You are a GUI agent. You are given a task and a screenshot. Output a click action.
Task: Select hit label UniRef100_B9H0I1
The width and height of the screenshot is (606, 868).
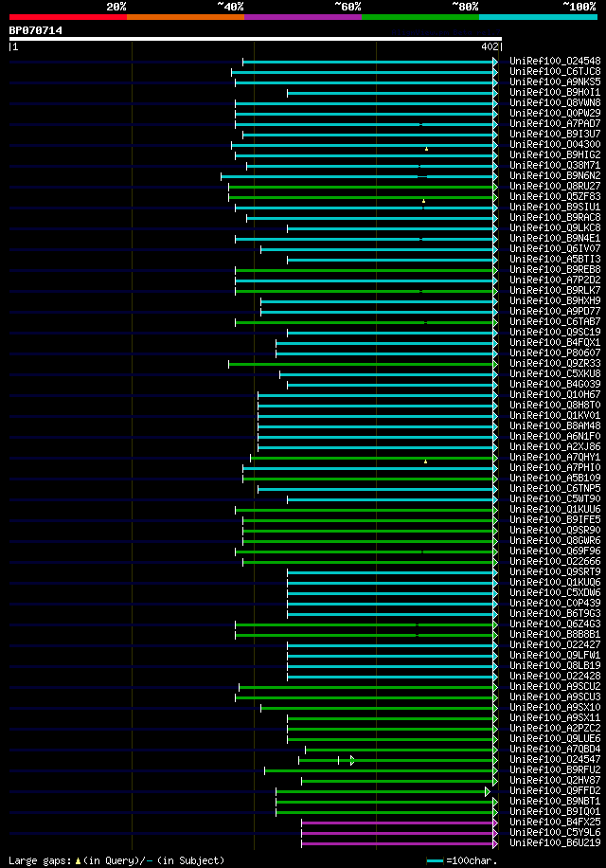(x=555, y=93)
